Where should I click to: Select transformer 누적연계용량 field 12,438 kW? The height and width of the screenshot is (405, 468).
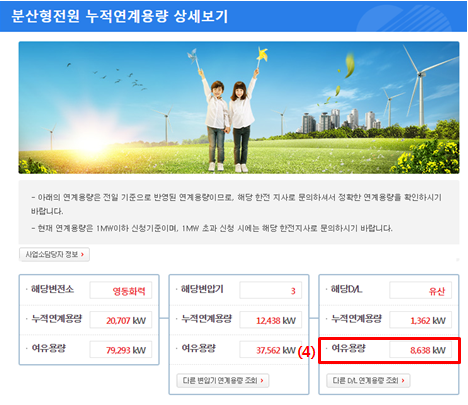(x=270, y=320)
